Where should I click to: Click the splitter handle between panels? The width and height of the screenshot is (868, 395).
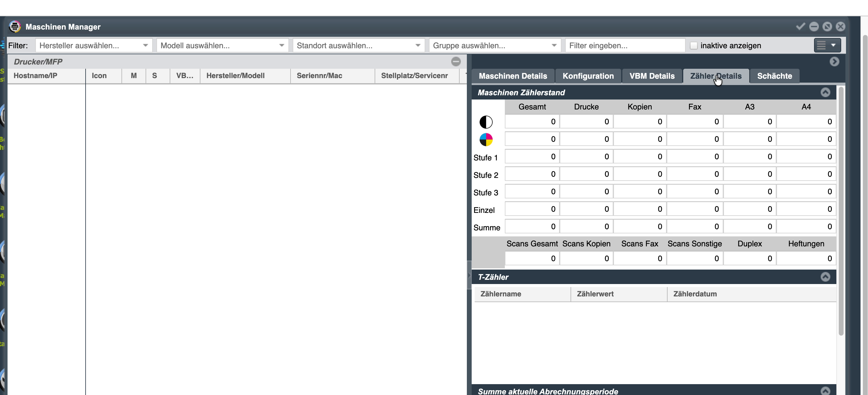(469, 275)
